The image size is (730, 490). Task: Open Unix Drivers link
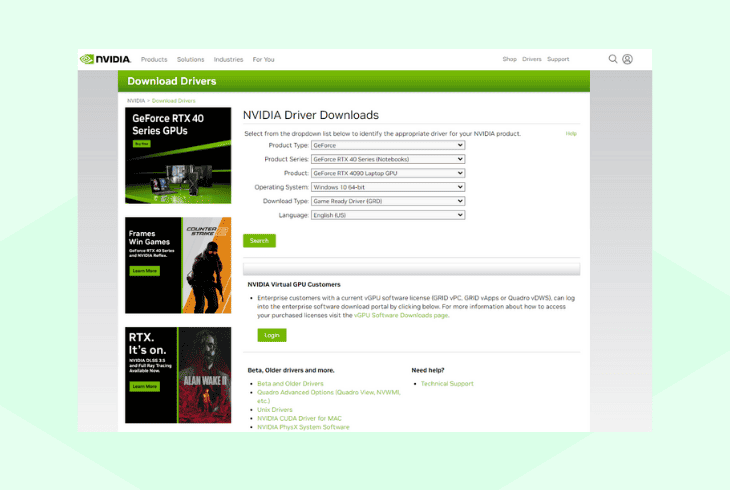(x=275, y=410)
